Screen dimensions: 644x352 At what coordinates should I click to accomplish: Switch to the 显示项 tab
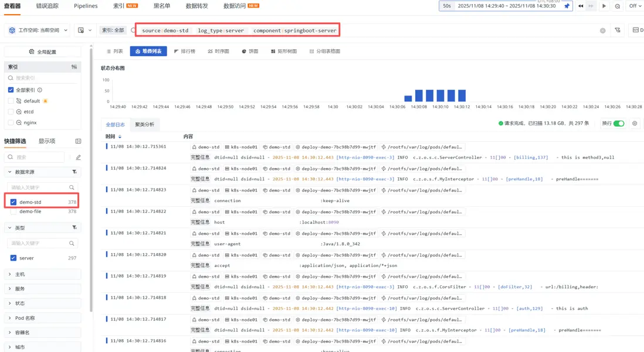[47, 141]
